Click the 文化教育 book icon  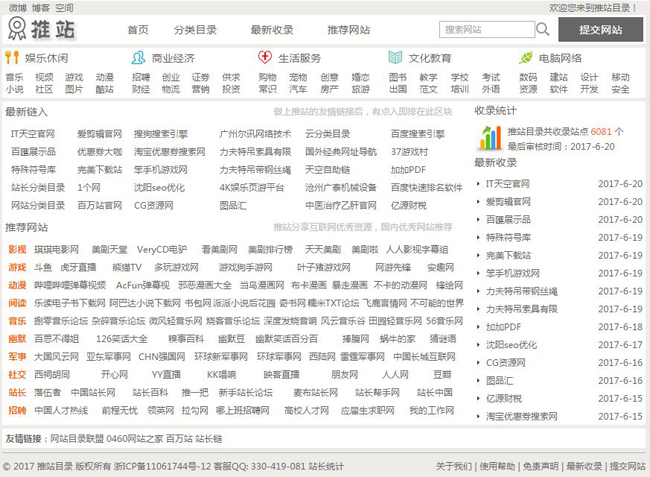pyautogui.click(x=395, y=58)
